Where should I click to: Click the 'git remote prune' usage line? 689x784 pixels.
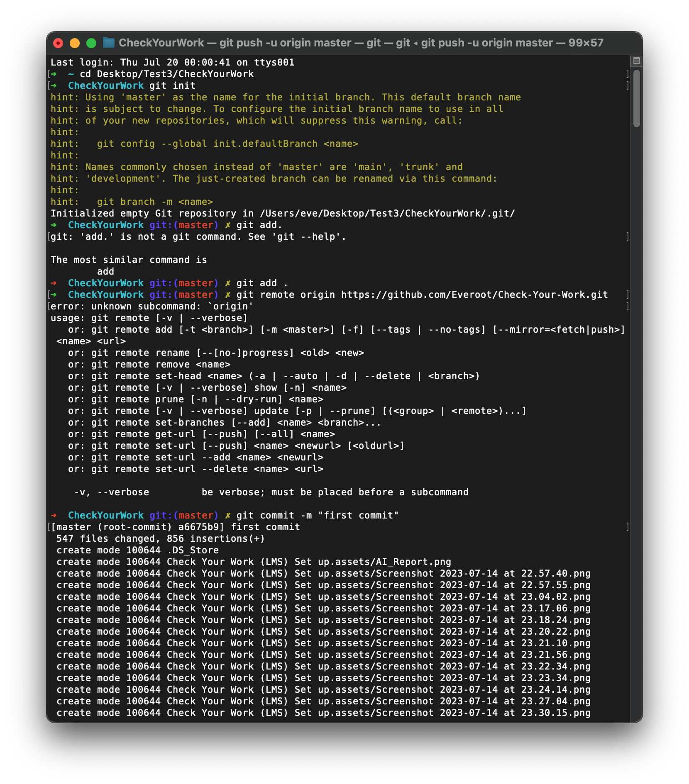pyautogui.click(x=195, y=399)
